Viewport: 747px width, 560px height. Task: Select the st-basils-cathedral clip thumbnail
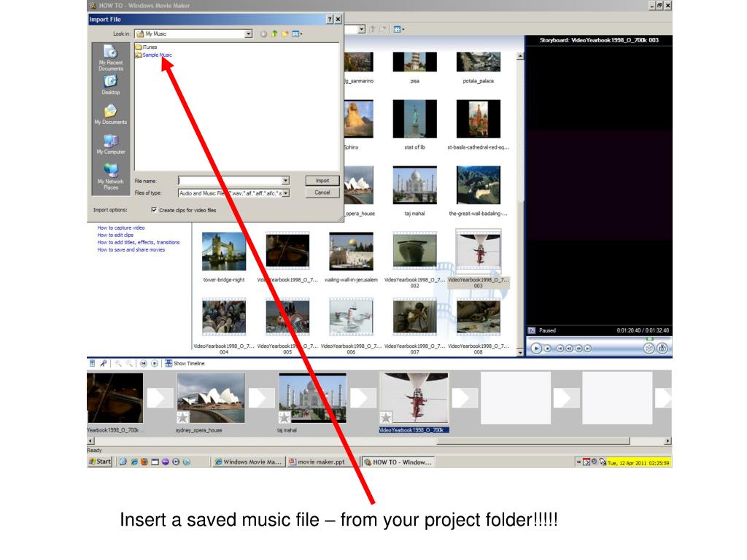pos(479,119)
